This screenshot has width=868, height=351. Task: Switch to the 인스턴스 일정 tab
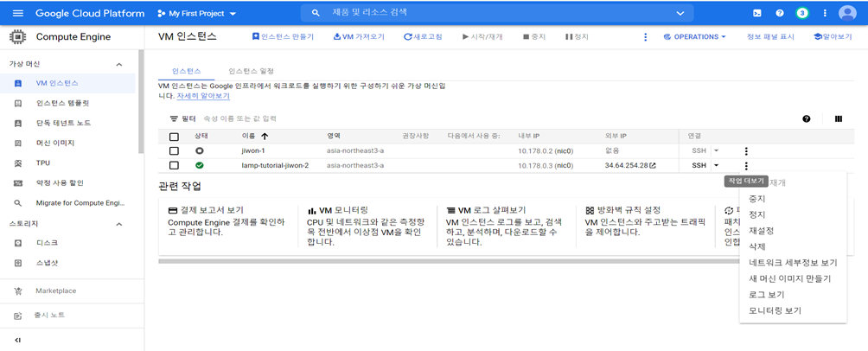251,72
